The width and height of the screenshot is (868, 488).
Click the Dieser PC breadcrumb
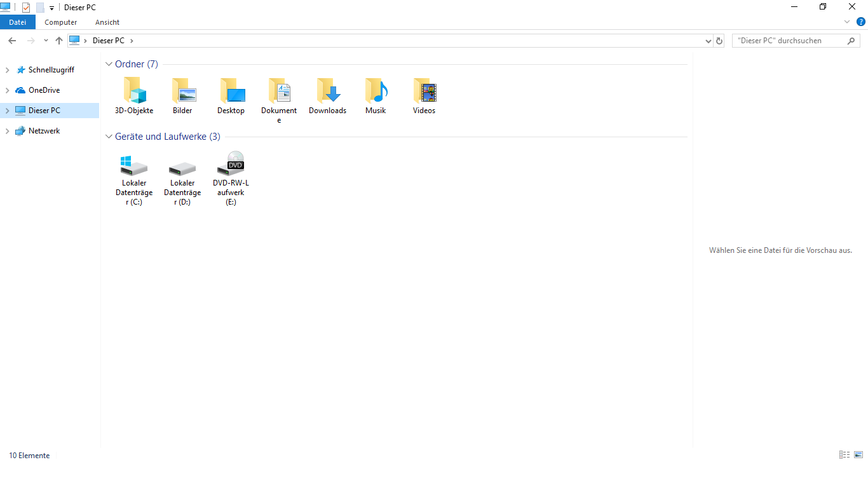point(109,41)
